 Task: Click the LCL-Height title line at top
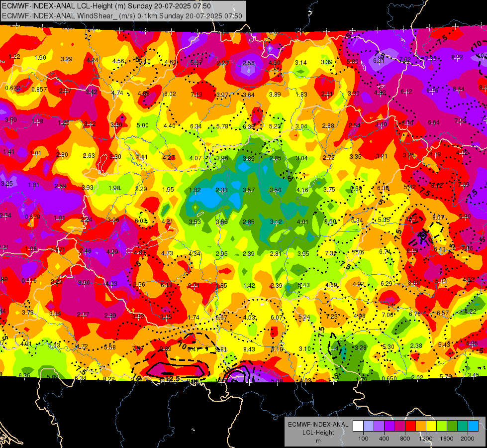click(x=106, y=6)
